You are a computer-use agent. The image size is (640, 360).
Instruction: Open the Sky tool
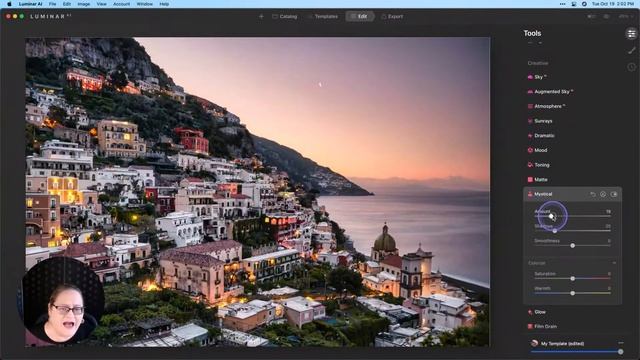[537, 77]
